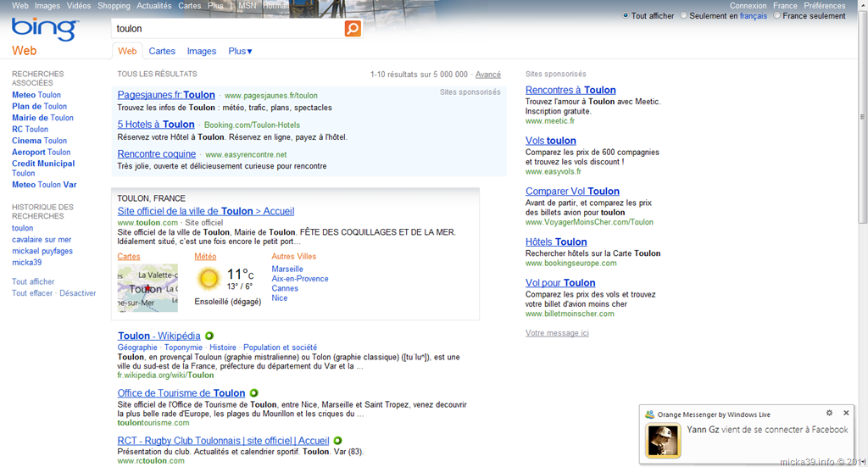
Task: Click the green icon next to Office de Tourisme de Toulon
Action: tap(253, 393)
